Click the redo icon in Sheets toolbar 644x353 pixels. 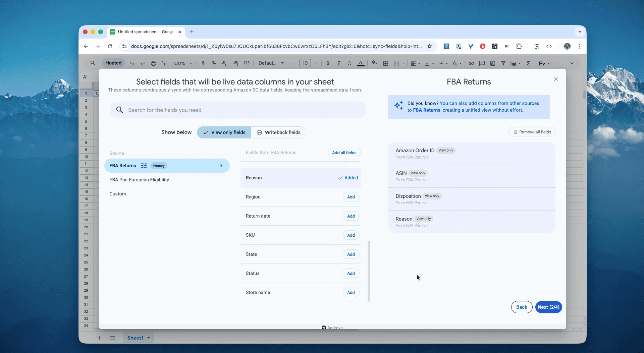(x=143, y=63)
